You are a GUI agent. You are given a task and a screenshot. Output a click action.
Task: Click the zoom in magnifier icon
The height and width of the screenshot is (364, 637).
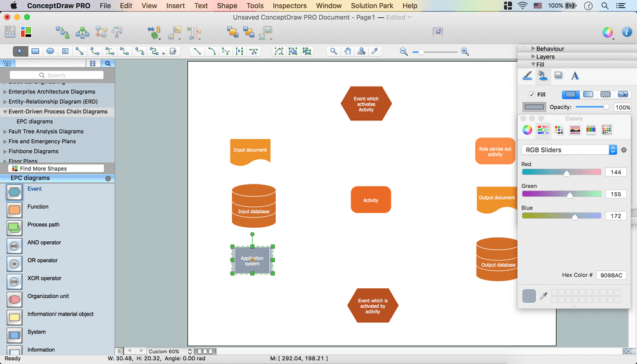(x=465, y=52)
